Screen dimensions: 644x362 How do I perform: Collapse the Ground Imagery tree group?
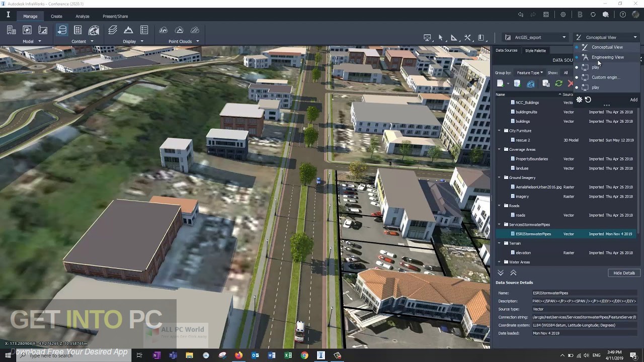pos(500,177)
